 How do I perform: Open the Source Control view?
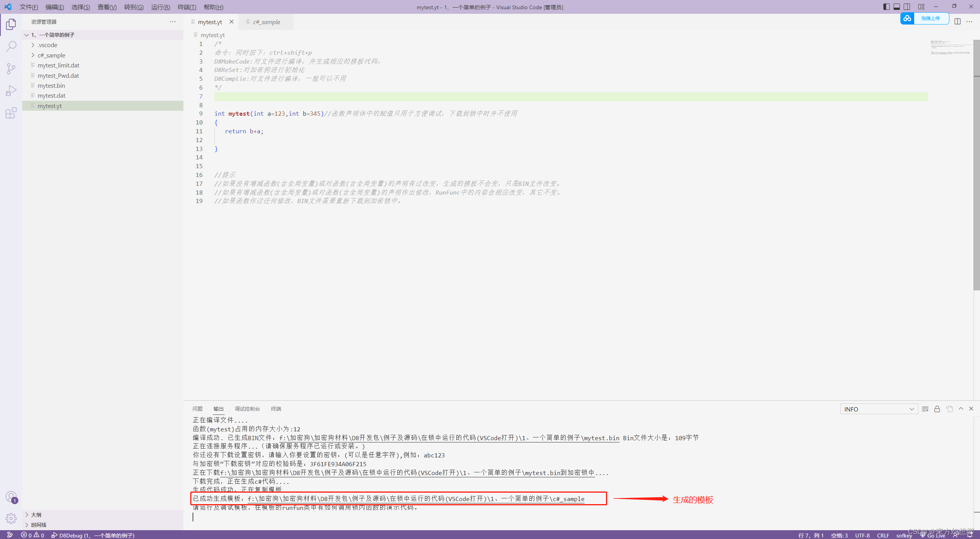coord(11,69)
